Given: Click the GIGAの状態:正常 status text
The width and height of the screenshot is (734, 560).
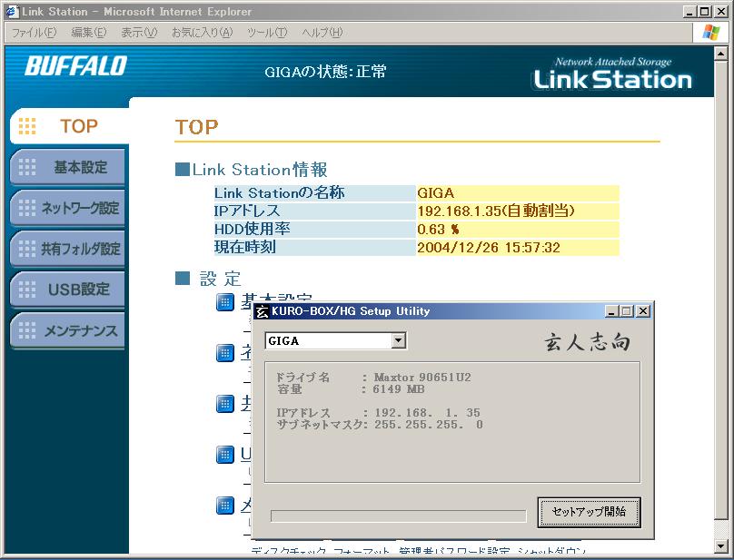Looking at the screenshot, I should [x=325, y=72].
